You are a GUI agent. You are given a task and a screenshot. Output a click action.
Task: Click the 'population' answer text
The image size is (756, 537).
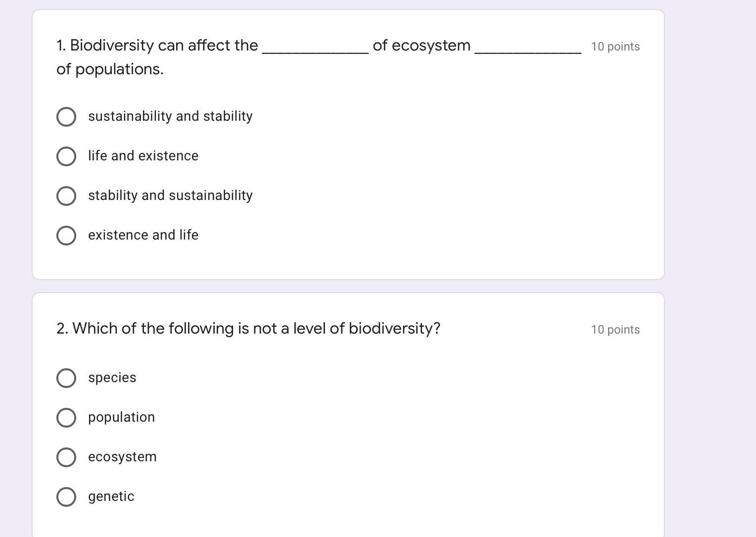121,418
